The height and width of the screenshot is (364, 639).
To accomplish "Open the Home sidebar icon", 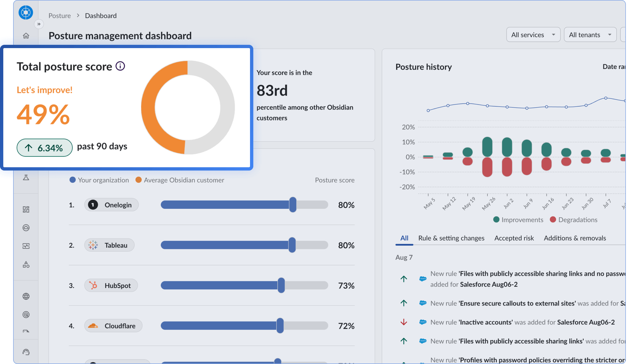I will 26,36.
